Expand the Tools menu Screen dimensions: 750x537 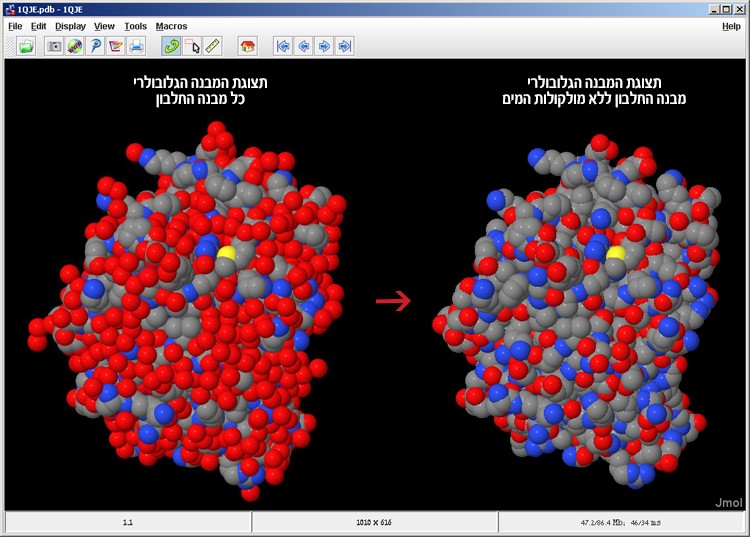click(x=135, y=26)
